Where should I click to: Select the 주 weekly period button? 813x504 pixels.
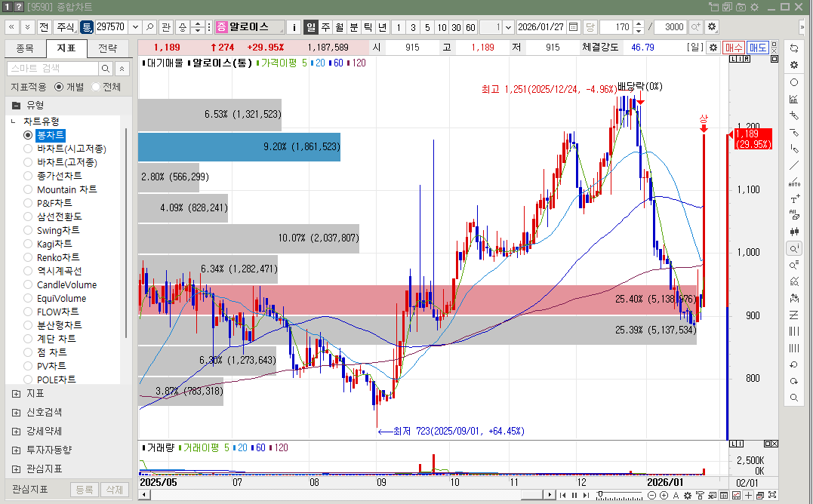pyautogui.click(x=325, y=27)
